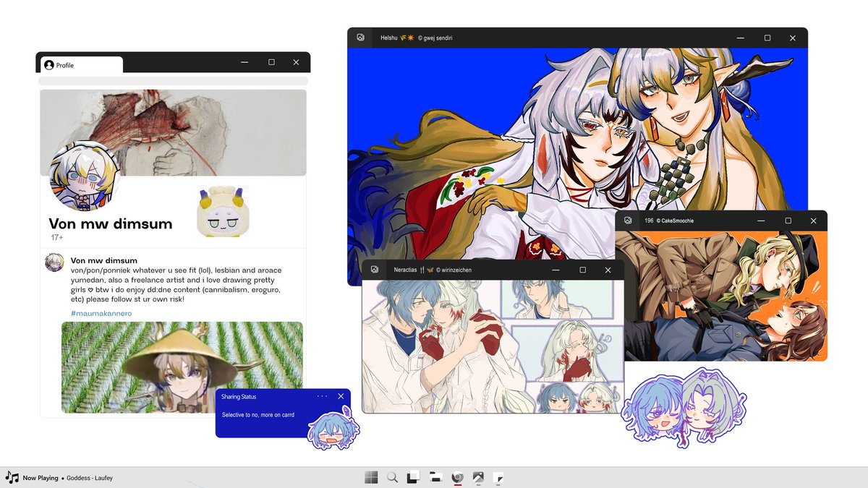The image size is (868, 488).
Task: Maximize the Profile window
Action: 271,63
